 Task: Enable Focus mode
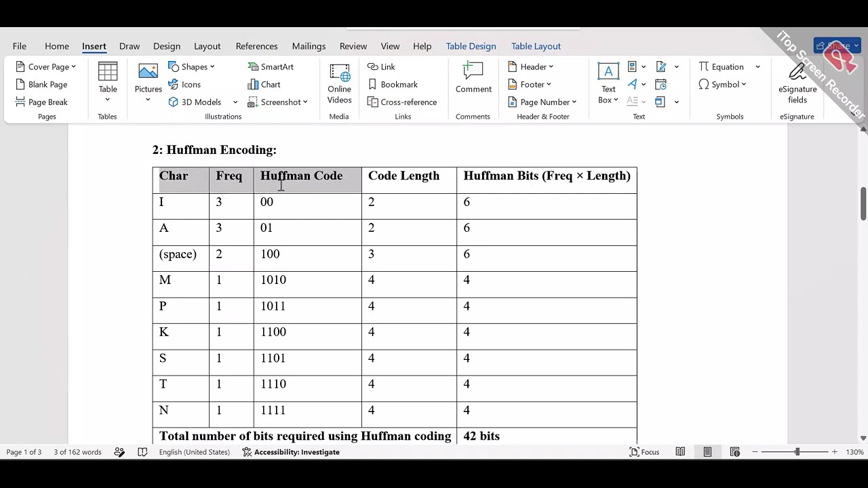(x=644, y=452)
